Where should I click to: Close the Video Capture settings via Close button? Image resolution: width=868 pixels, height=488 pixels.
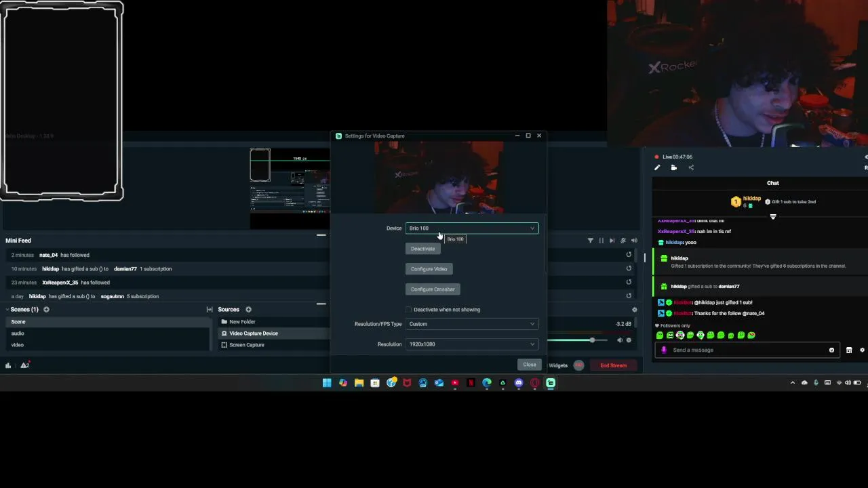tap(530, 365)
